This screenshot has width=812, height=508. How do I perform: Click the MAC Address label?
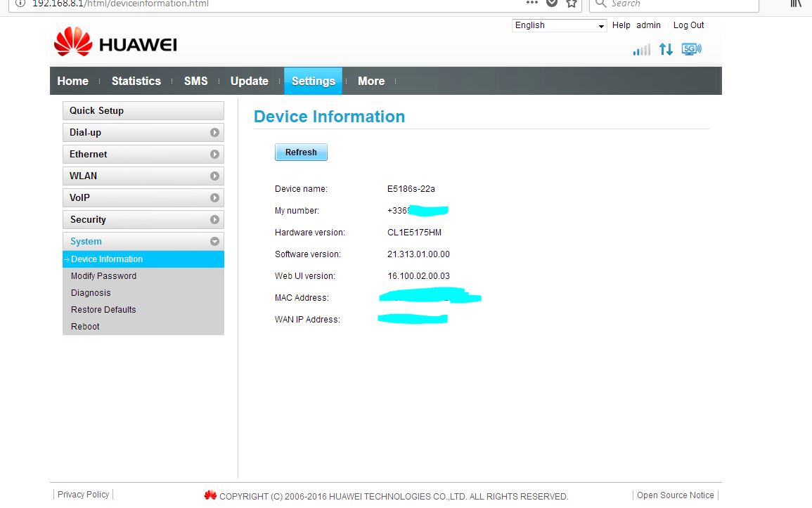point(302,297)
